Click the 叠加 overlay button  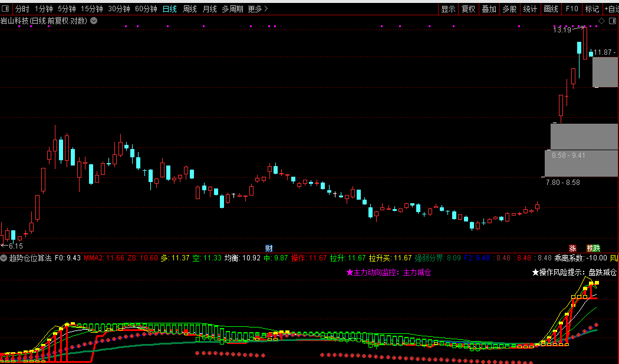pos(489,9)
